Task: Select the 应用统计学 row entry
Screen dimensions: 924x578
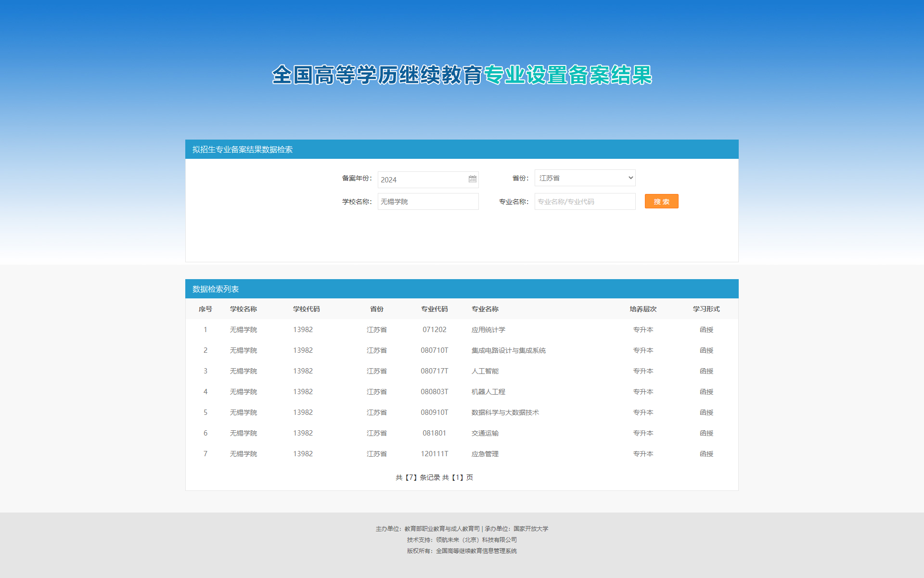Action: 488,330
